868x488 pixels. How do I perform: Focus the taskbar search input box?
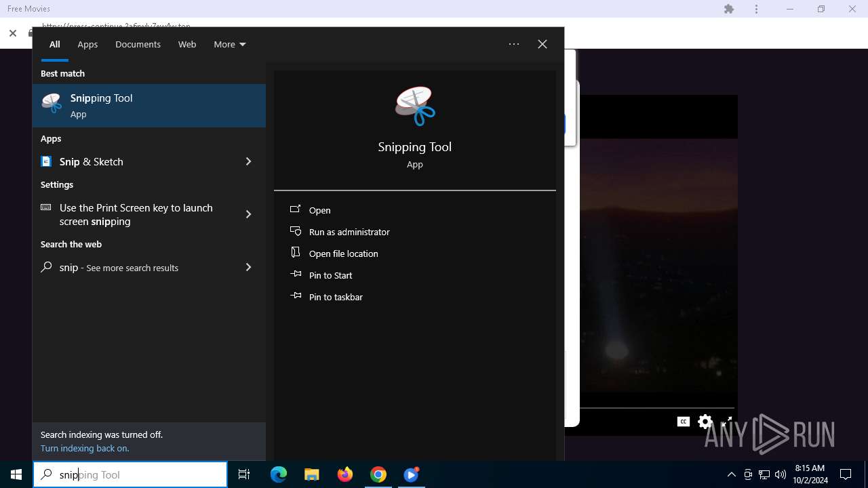tap(130, 474)
